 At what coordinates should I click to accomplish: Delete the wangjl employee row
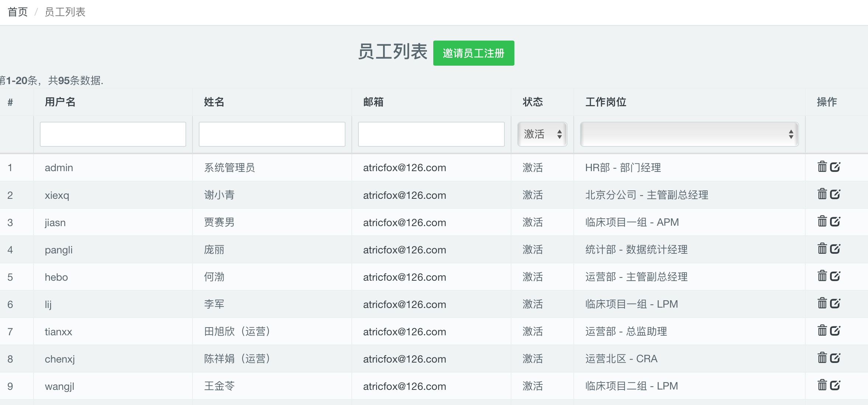coord(822,385)
